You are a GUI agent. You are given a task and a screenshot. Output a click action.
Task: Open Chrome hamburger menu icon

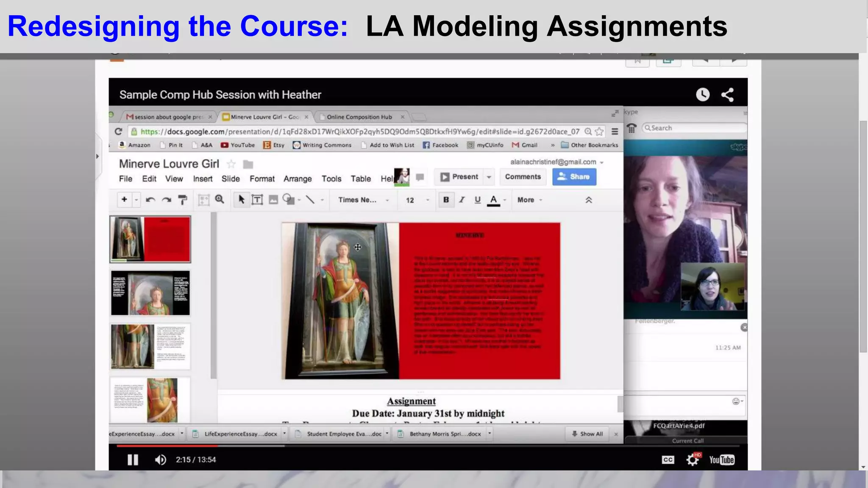coord(615,132)
